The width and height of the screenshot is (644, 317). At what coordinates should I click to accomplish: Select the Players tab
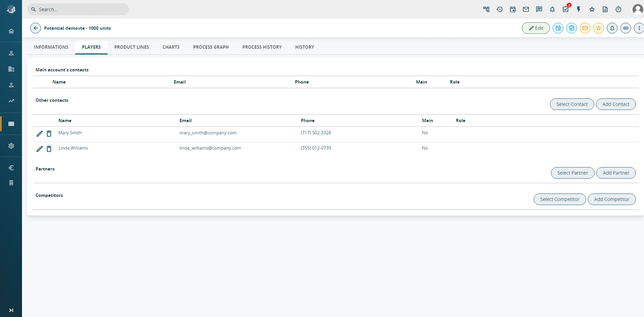(91, 47)
